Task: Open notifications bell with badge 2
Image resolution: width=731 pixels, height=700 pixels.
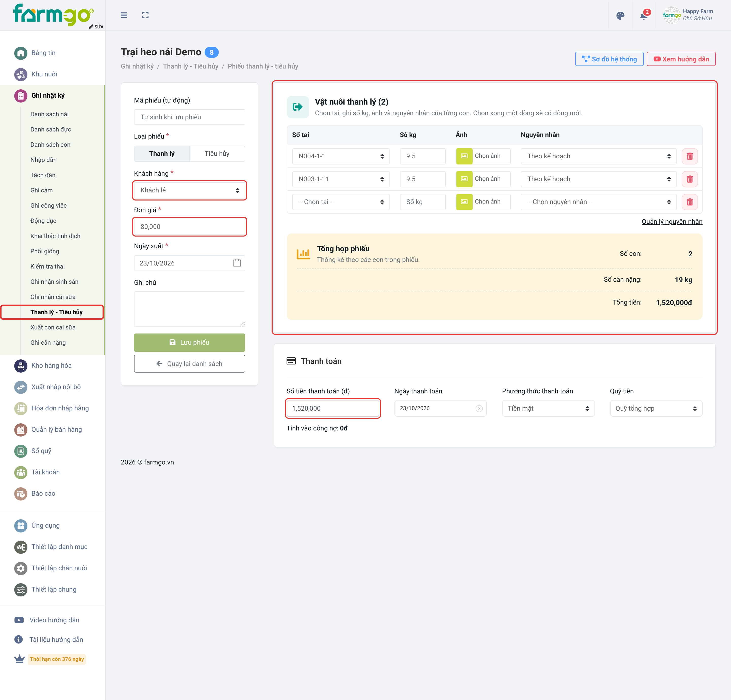Action: pos(644,16)
